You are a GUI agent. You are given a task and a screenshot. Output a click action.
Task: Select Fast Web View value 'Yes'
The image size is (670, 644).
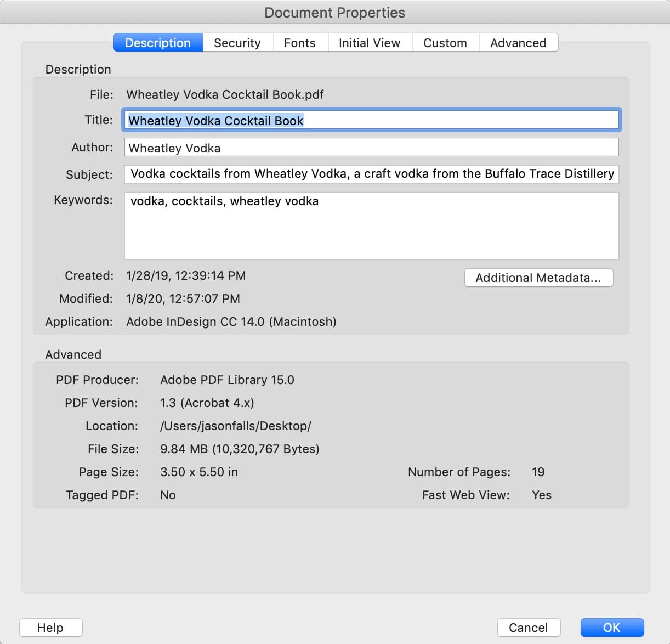click(x=542, y=495)
